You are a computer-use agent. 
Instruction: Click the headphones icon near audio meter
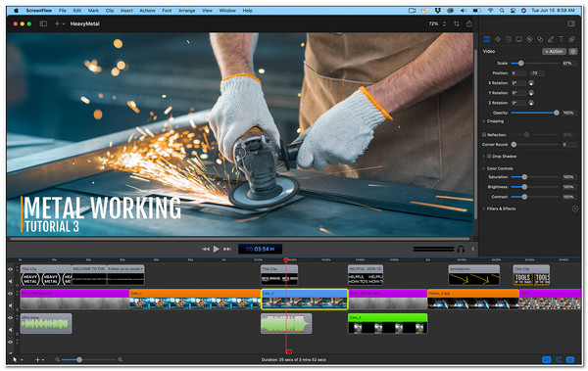pyautogui.click(x=461, y=249)
